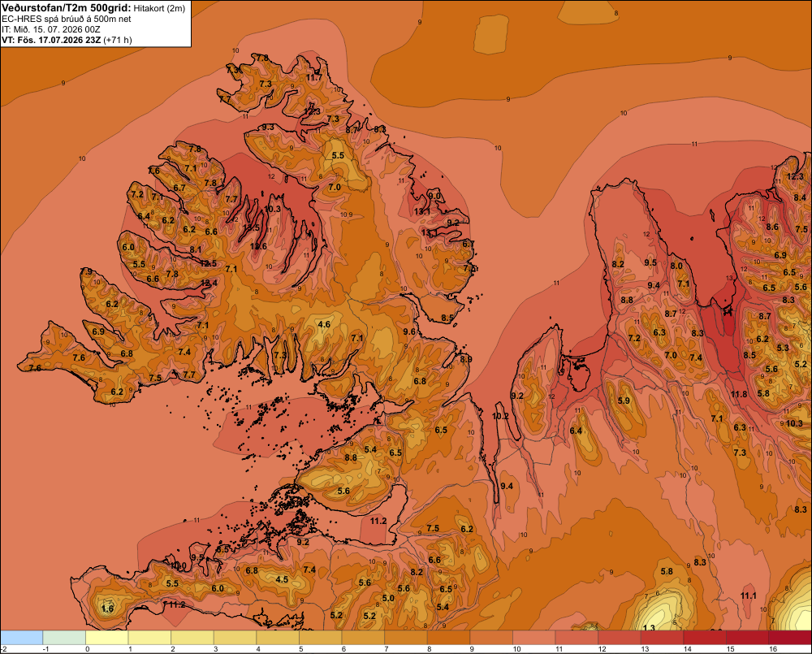This screenshot has height=654, width=812.
Task: Click the legend tick label '16'
Action: (773, 649)
